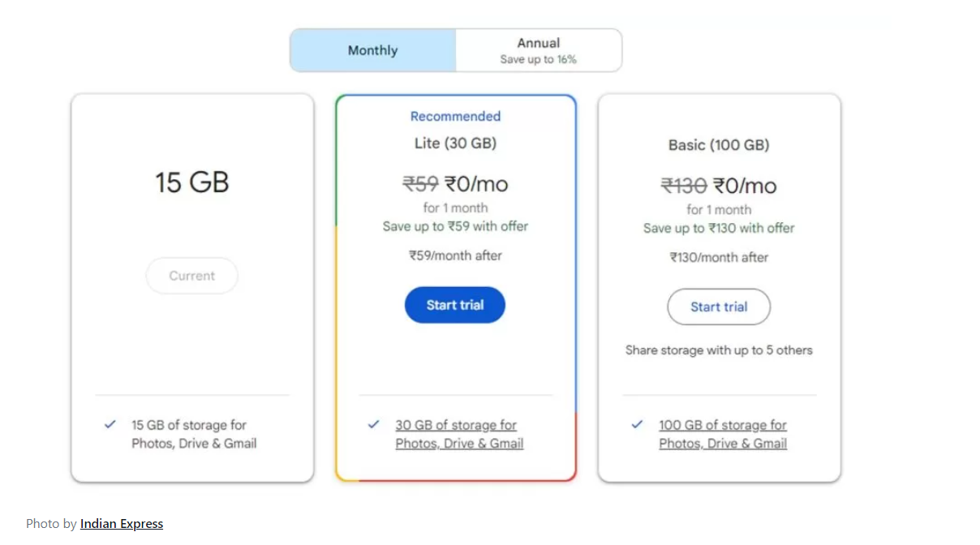Open the Indian Express photo credit link
980x545 pixels.
tap(122, 524)
